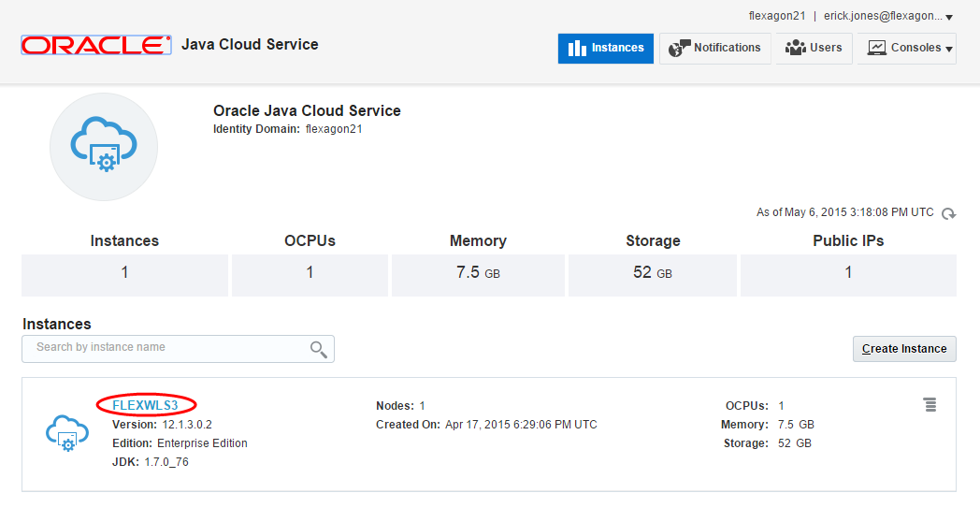Open the FLEXWLS3 instance link

pos(145,405)
